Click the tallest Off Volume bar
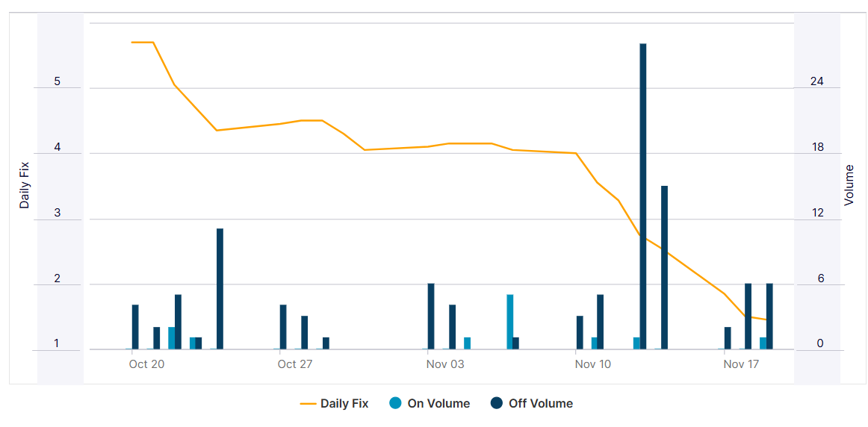Screen dimensions: 868x427 642,196
